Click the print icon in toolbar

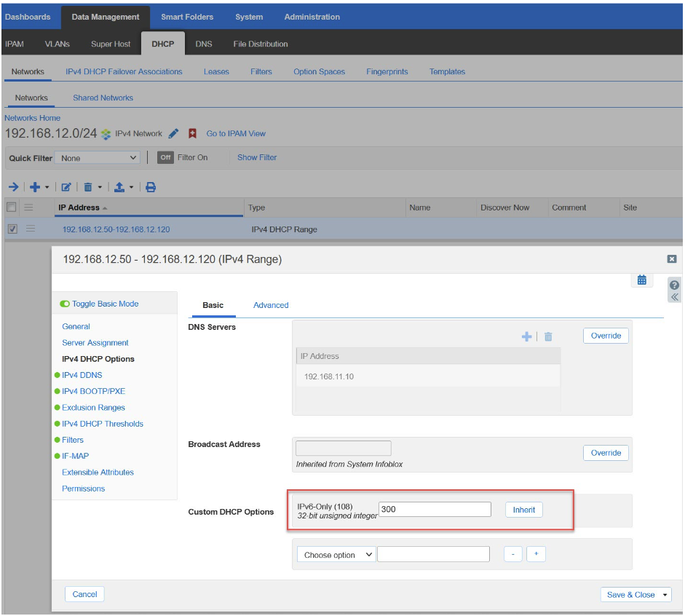click(151, 187)
